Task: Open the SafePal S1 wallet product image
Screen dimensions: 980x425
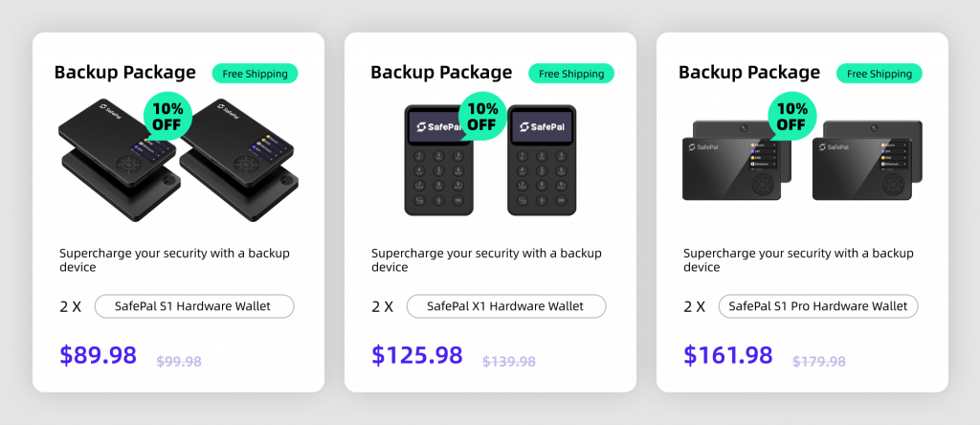Action: coord(178,159)
